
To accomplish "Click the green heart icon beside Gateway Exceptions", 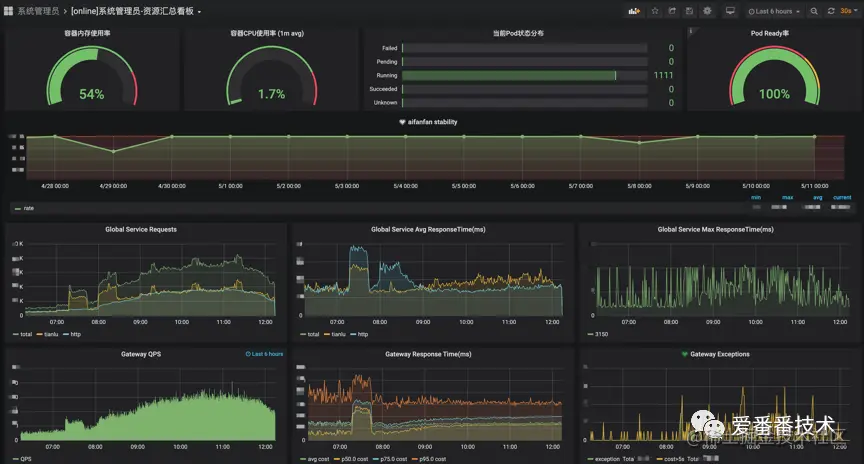I will tap(684, 354).
